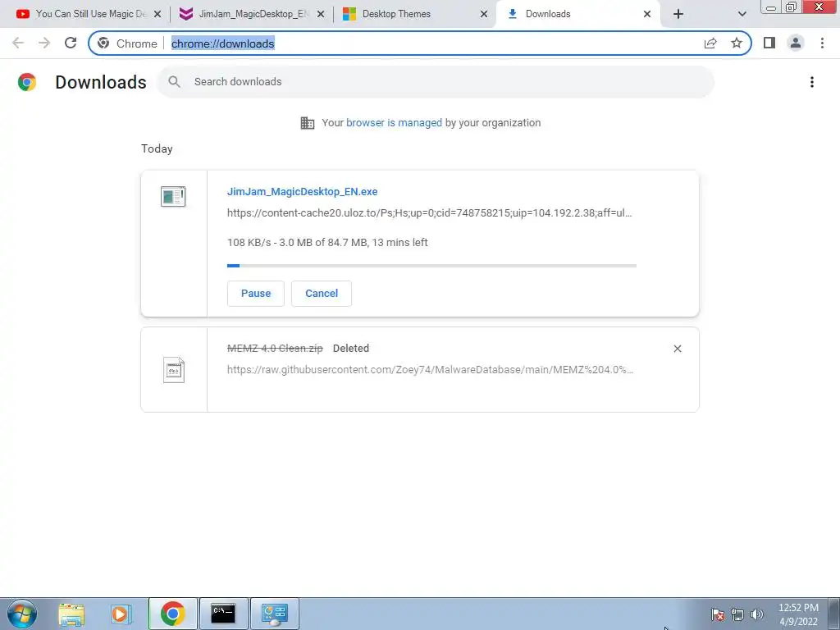Cancel the JimJam download
This screenshot has height=630, width=840.
click(x=322, y=294)
